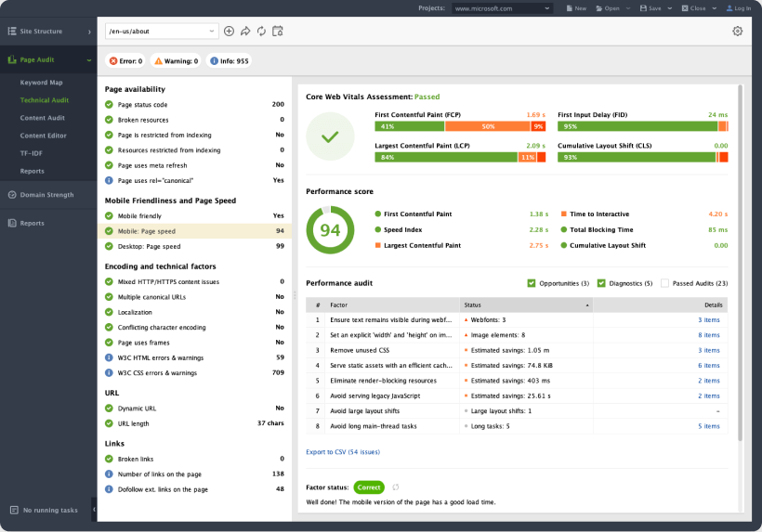Viewport: 762px width, 532px height.
Task: Click the share arrow icon in toolbar
Action: click(x=245, y=32)
